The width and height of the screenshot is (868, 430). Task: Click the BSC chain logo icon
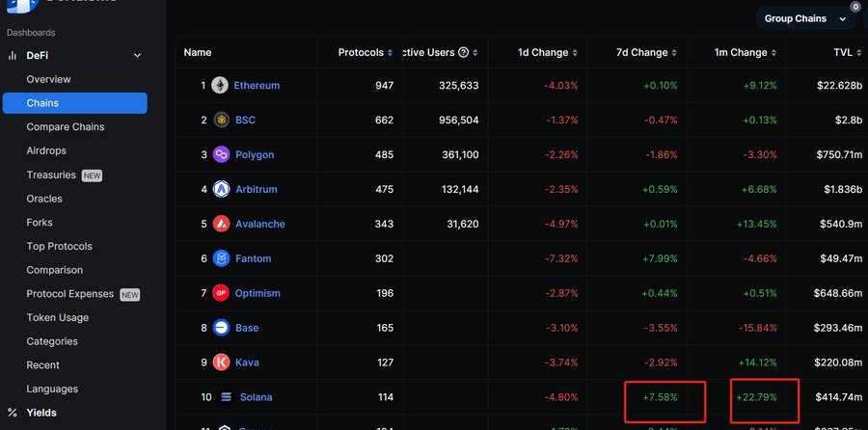pyautogui.click(x=221, y=121)
